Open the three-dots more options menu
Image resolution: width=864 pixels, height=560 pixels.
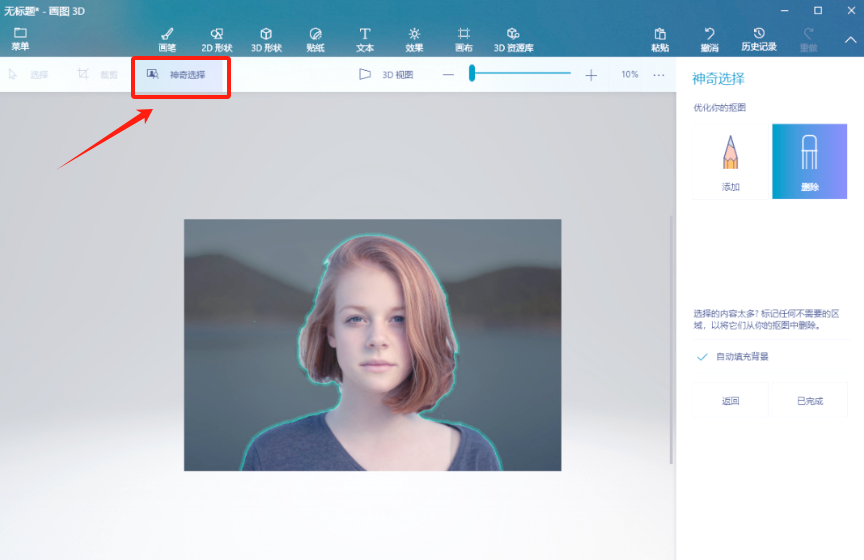(659, 75)
